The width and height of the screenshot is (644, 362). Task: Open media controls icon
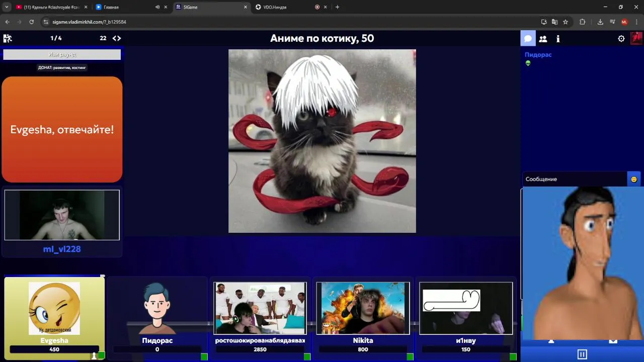coord(612,22)
